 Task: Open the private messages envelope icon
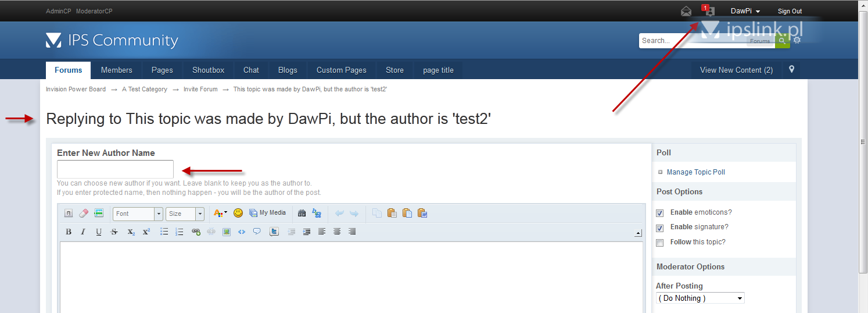pos(686,11)
